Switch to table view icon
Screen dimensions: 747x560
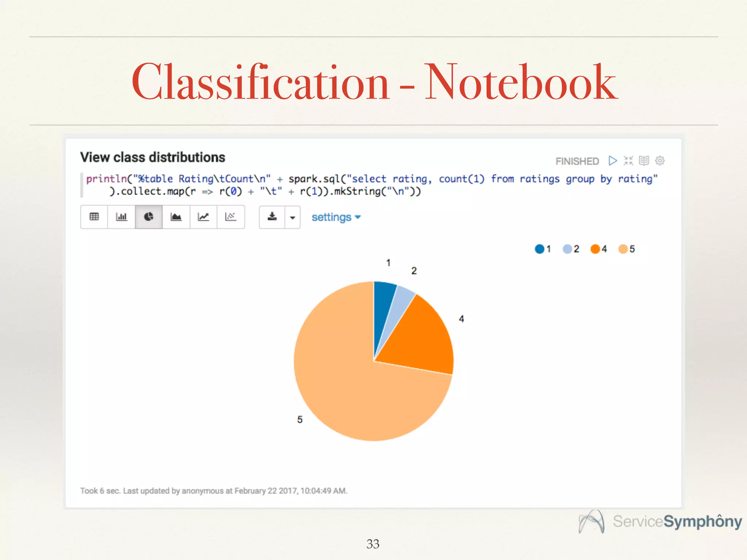click(x=94, y=217)
